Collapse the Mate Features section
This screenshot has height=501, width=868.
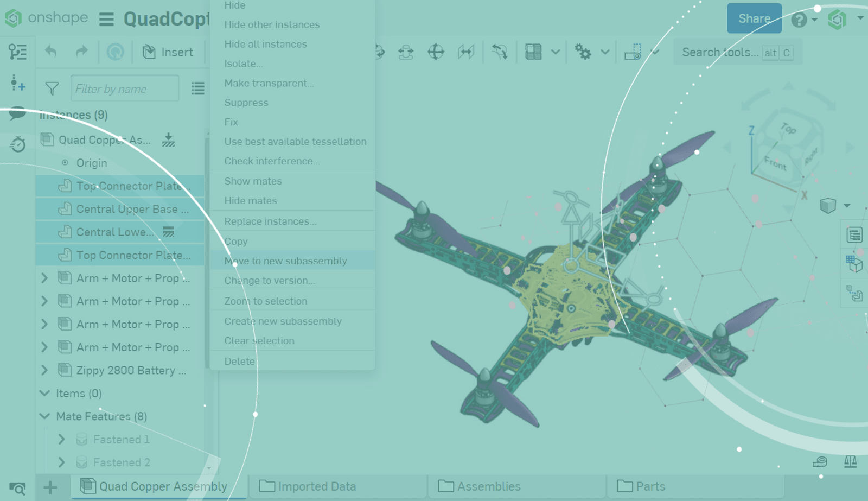[44, 416]
